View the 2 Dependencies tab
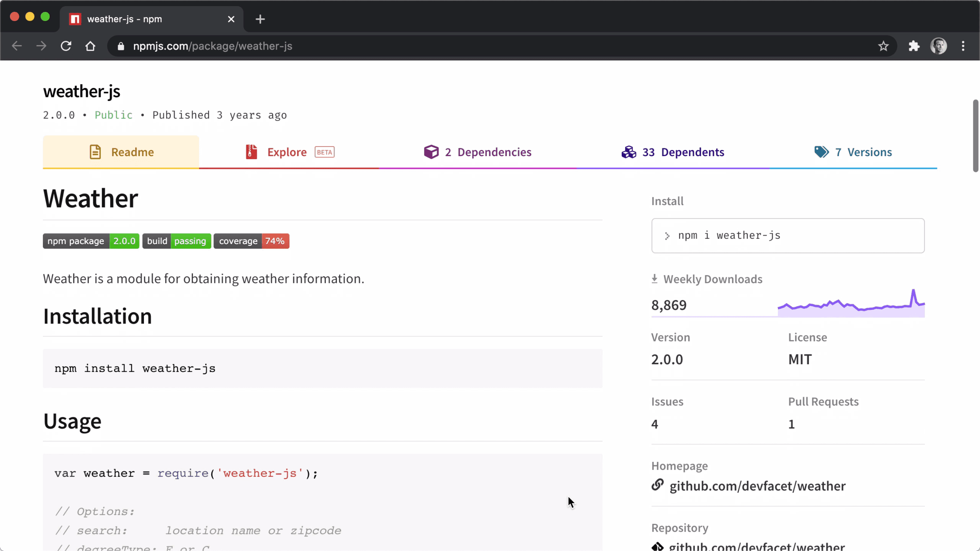980x551 pixels. [477, 152]
